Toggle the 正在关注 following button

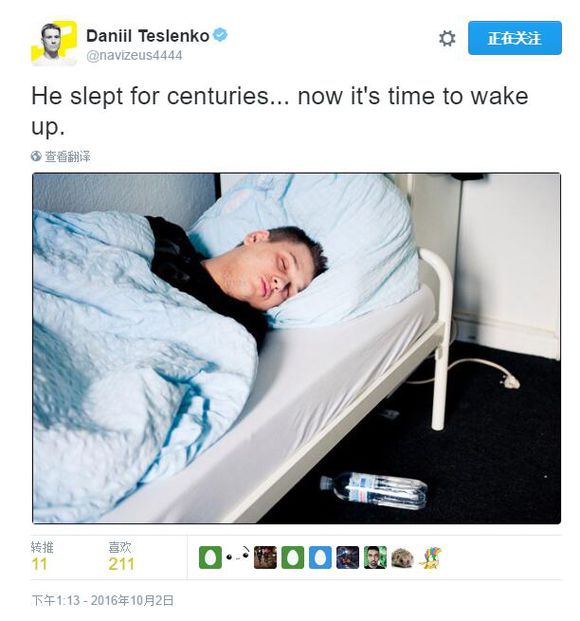[x=515, y=38]
